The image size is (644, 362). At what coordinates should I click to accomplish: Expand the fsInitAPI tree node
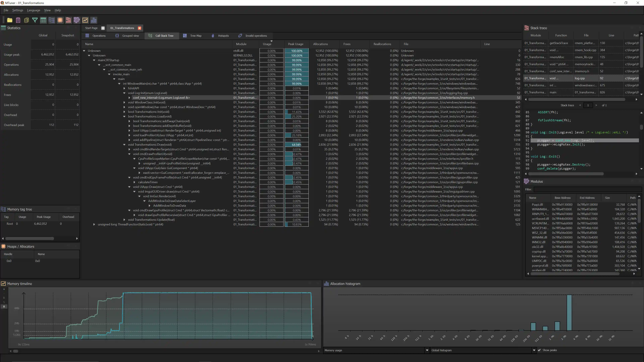(124, 88)
